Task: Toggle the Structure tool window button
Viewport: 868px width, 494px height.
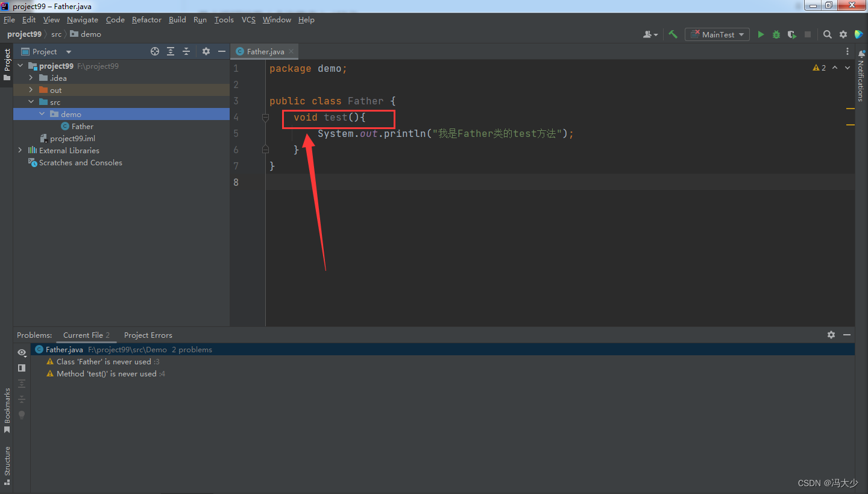Action: [x=7, y=465]
